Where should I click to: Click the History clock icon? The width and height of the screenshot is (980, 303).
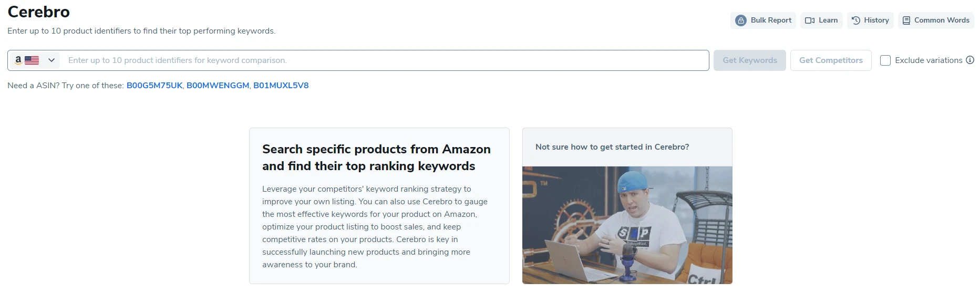click(856, 20)
